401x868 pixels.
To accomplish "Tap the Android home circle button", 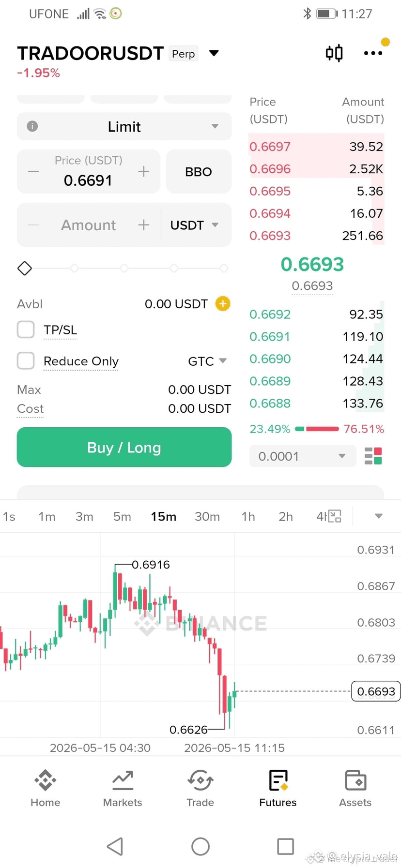I will pos(200,846).
